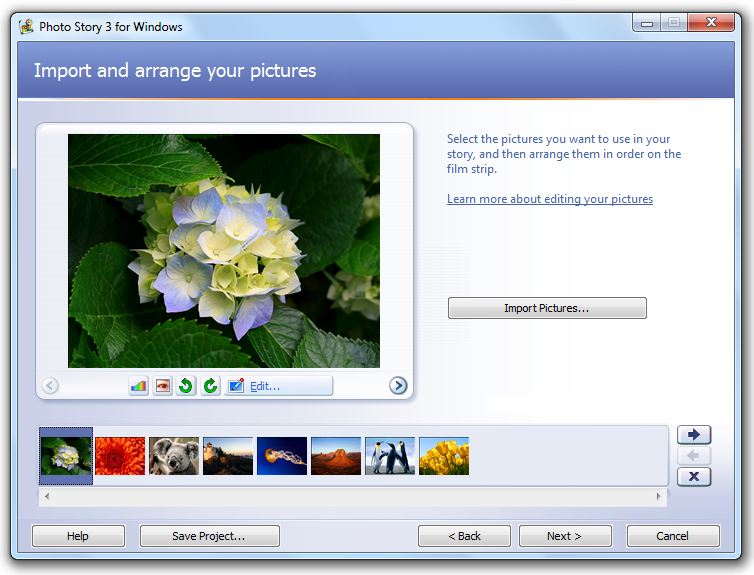Click the Correct Red Eye icon
The height and width of the screenshot is (575, 754).
[163, 386]
